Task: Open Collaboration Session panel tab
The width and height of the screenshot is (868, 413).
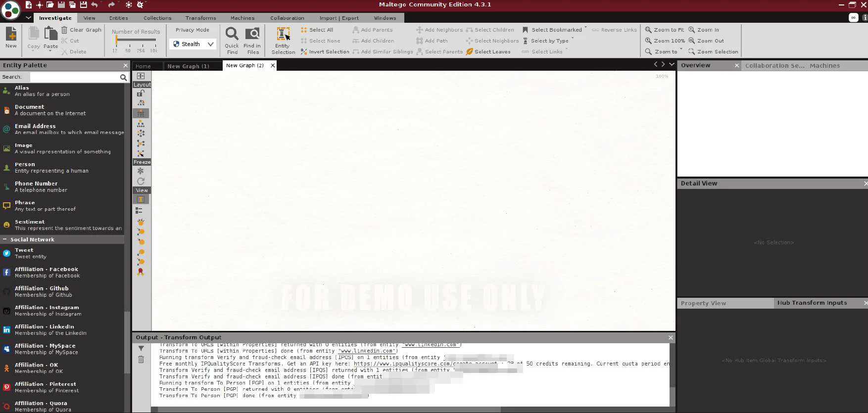Action: 774,65
